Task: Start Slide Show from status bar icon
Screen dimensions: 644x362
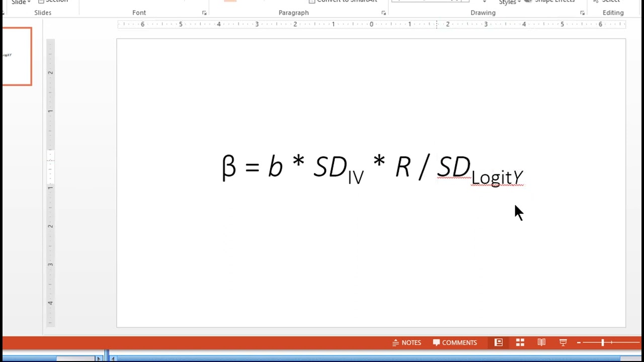Action: click(x=563, y=342)
